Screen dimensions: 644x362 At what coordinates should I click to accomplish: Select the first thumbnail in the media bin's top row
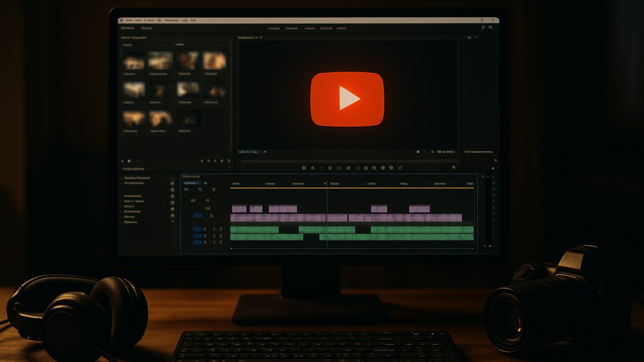(x=134, y=61)
